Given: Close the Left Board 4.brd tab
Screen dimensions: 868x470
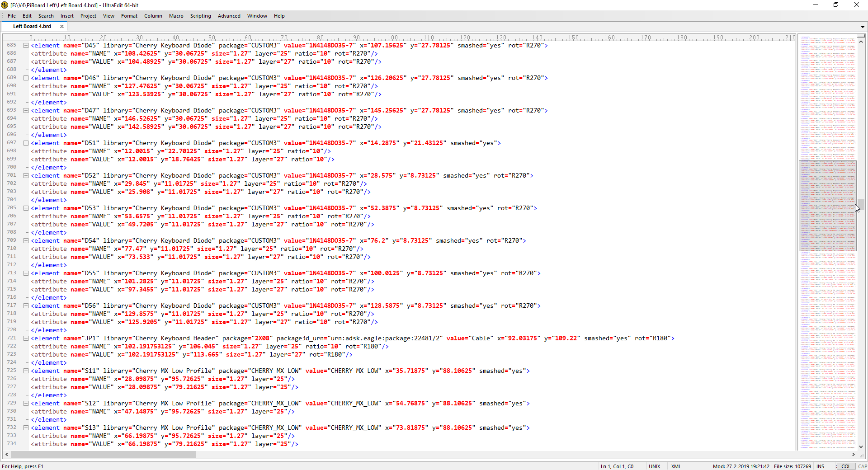Looking at the screenshot, I should 62,26.
